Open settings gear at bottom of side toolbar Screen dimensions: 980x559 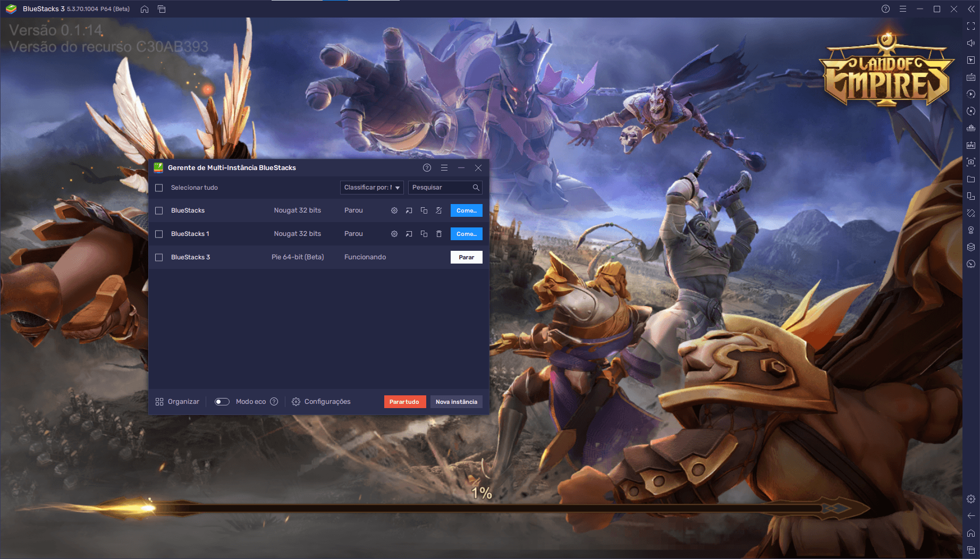[x=971, y=499]
